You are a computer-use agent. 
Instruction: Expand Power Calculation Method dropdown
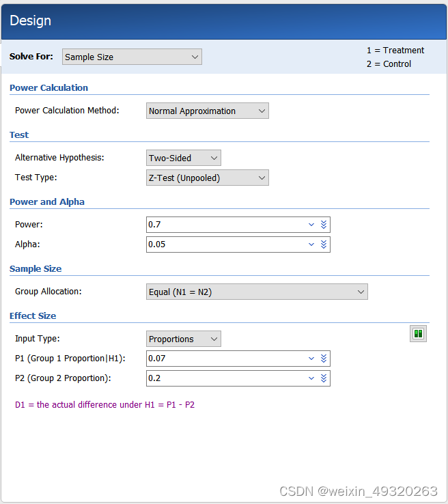point(207,111)
